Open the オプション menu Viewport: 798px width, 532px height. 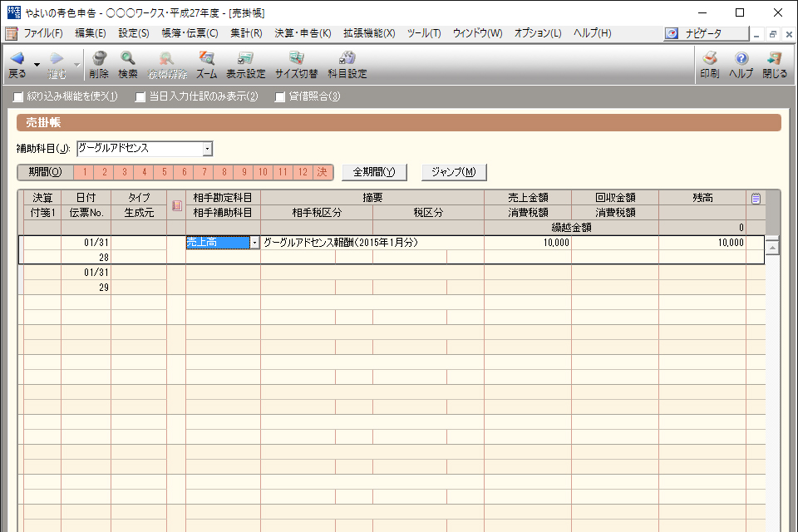coord(538,33)
